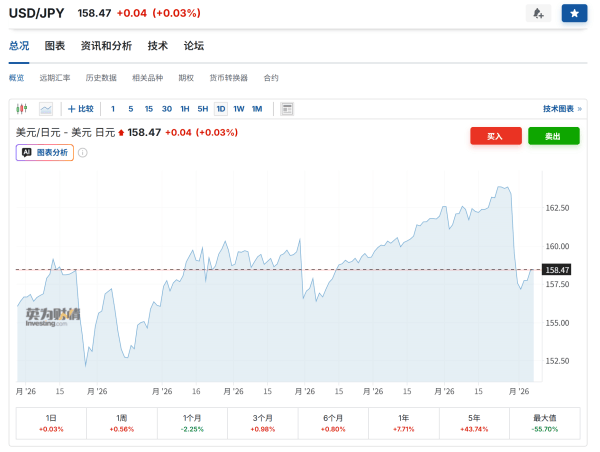The width and height of the screenshot is (600, 452).
Task: Click the 158.47 price label on axis
Action: click(557, 270)
